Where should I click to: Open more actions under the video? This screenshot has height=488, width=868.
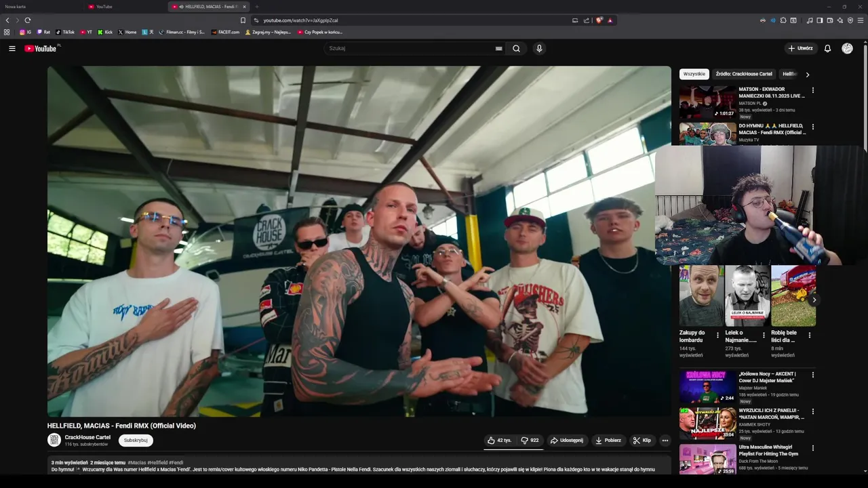point(665,441)
